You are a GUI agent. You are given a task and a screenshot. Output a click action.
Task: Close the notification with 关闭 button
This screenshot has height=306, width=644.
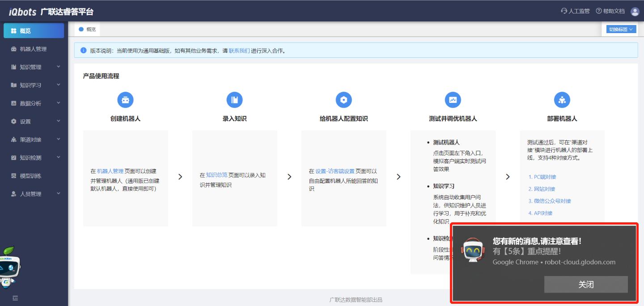tap(585, 285)
